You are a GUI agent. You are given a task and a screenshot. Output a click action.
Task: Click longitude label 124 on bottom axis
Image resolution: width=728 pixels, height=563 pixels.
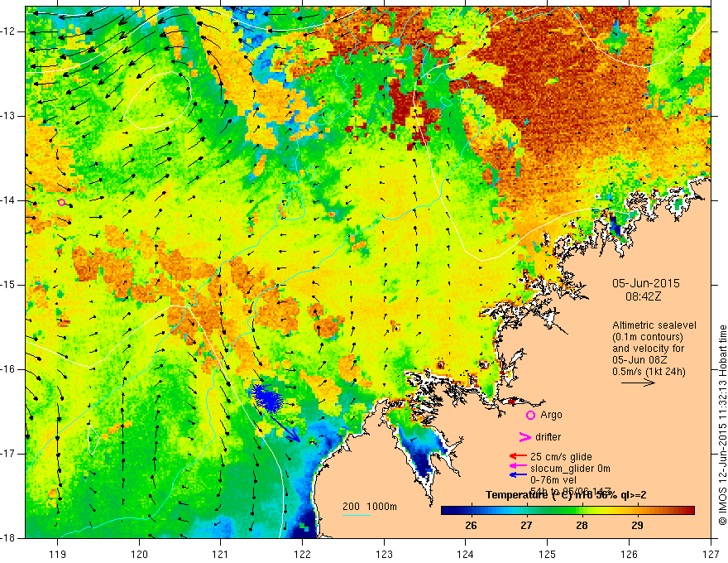tap(466, 554)
